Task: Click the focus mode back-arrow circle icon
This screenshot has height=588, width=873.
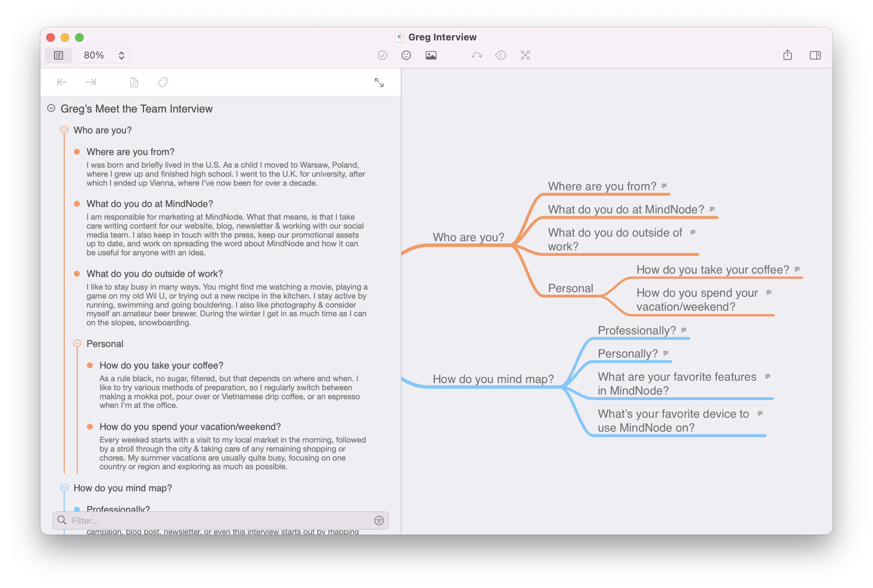Action: tap(501, 56)
